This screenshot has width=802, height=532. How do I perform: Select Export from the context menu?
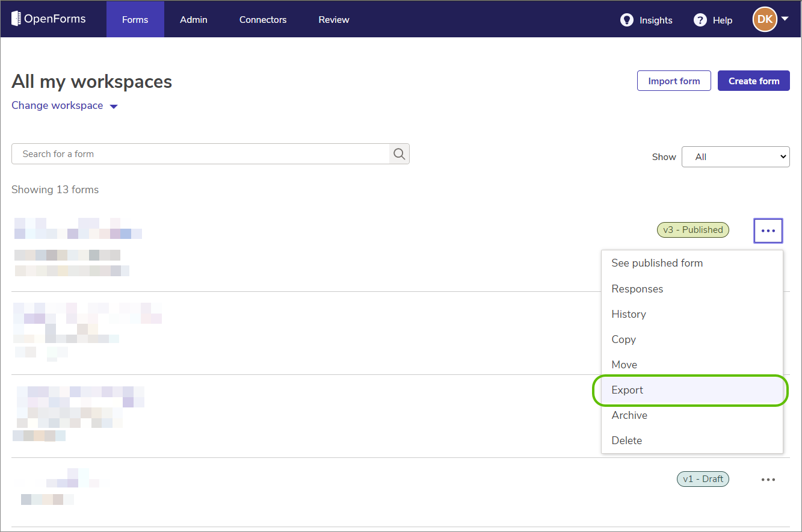click(627, 390)
